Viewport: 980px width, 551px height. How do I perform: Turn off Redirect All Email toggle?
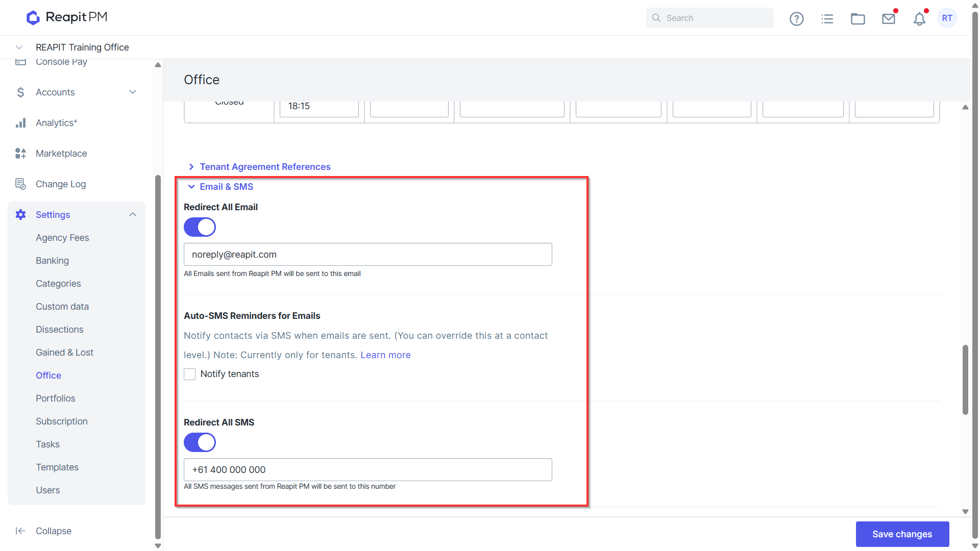(200, 227)
